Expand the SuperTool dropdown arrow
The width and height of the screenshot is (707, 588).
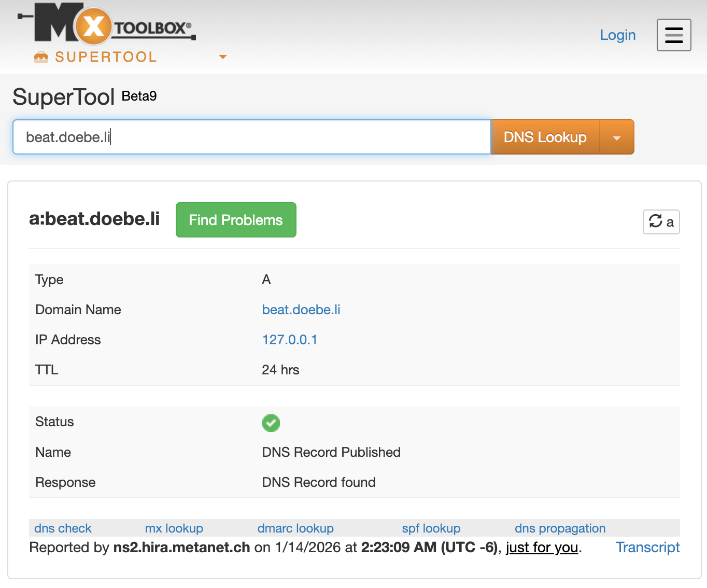pos(223,57)
